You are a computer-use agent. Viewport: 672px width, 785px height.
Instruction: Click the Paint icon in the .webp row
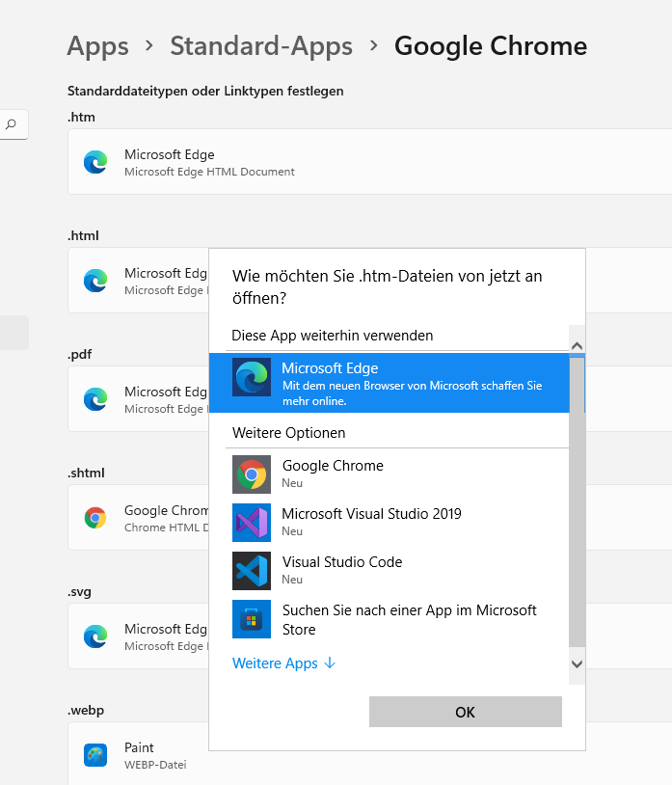pyautogui.click(x=95, y=755)
